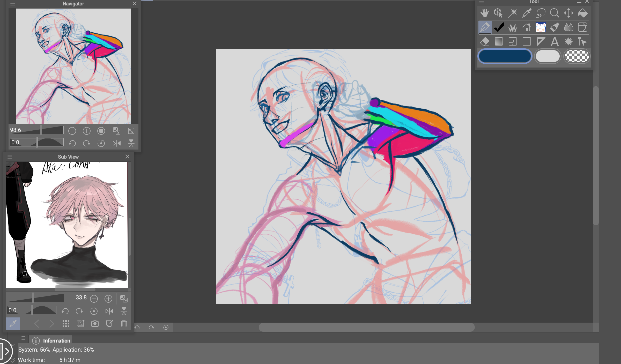621x364 pixels.
Task: Expand the collapsed palette dock arrow
Action: tap(7, 351)
